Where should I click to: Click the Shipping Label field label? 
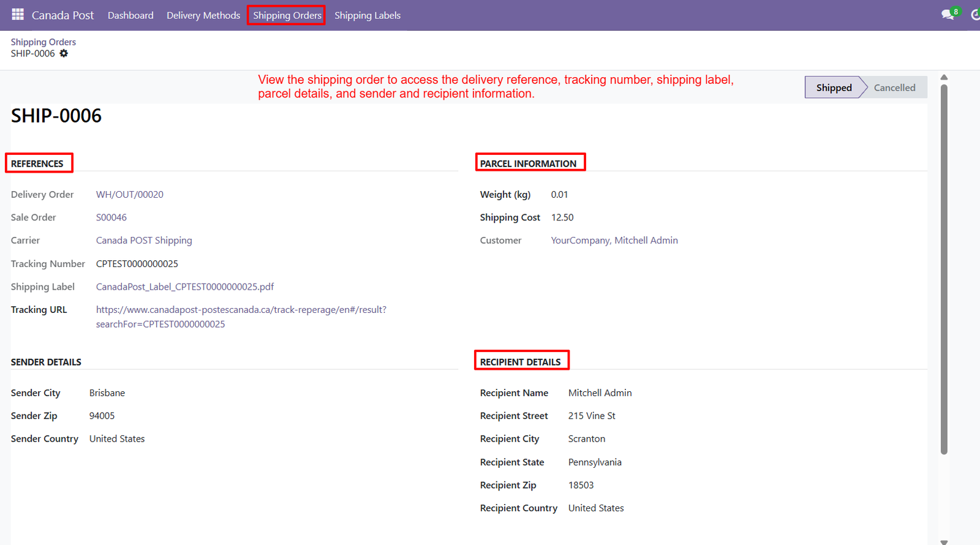click(43, 287)
